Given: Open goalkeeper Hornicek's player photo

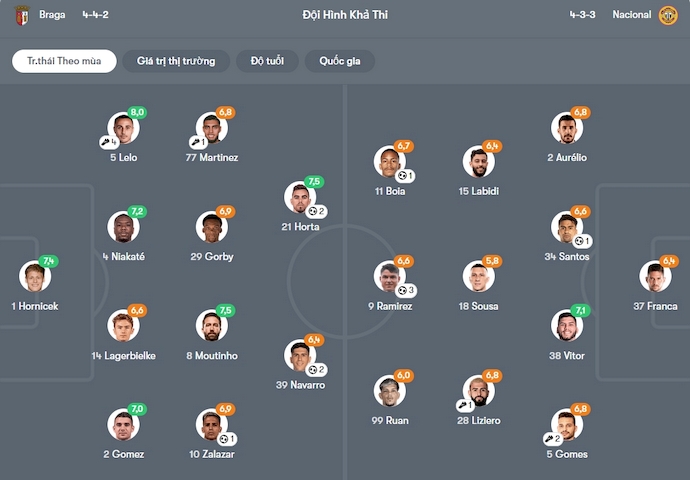Looking at the screenshot, I should pyautogui.click(x=34, y=276).
